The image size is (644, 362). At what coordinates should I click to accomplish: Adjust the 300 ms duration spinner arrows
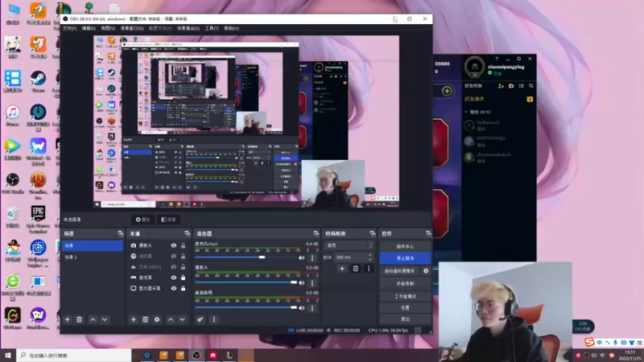click(x=370, y=257)
